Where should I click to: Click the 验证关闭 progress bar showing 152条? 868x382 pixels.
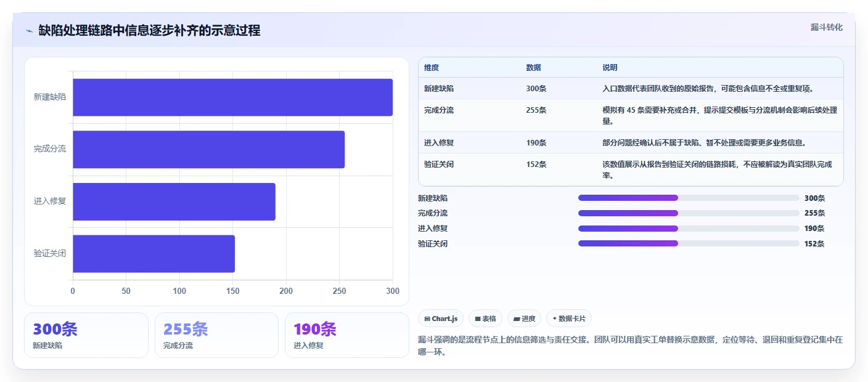[689, 243]
